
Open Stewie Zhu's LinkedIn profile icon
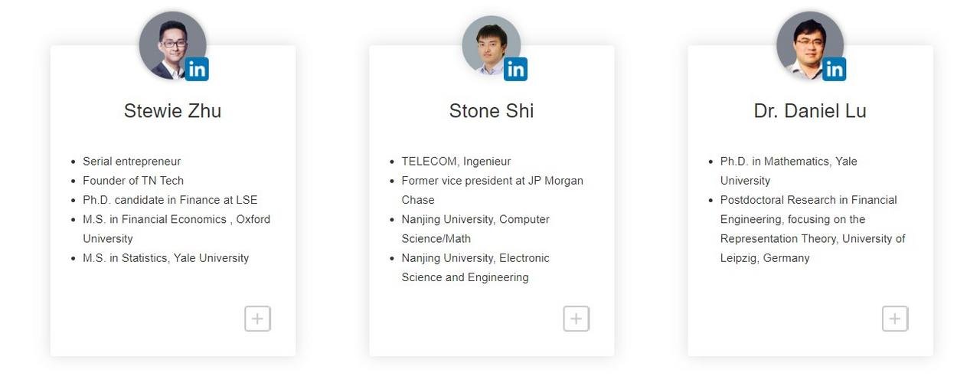(197, 70)
